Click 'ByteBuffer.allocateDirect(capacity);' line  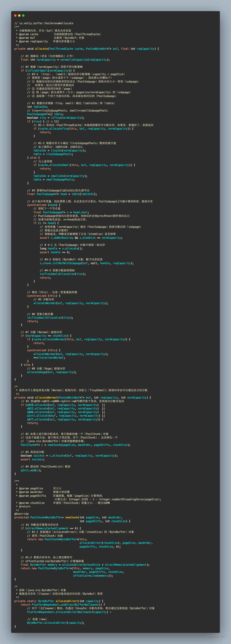(55, 623)
